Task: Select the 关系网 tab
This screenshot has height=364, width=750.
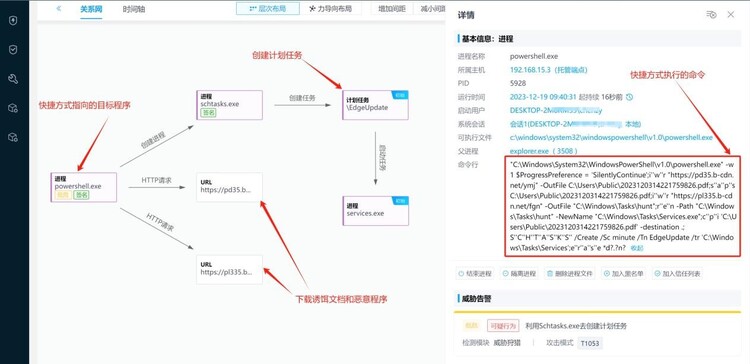Action: coord(91,9)
